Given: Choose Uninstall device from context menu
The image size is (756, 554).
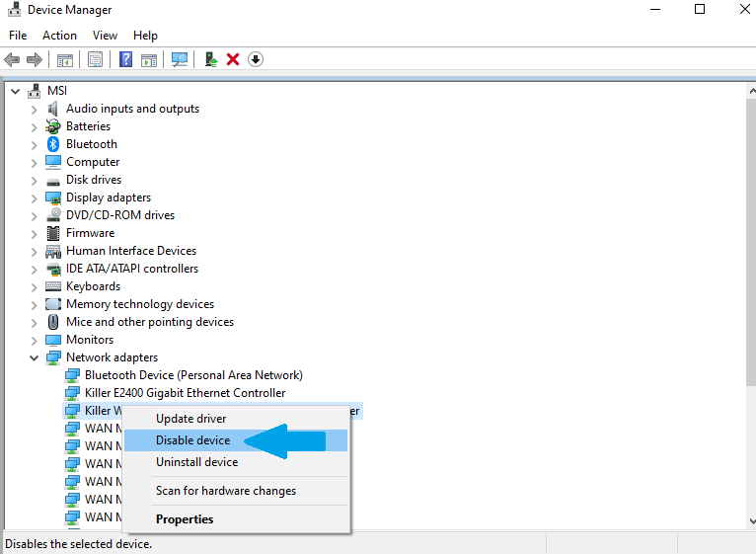Looking at the screenshot, I should coord(236,462).
